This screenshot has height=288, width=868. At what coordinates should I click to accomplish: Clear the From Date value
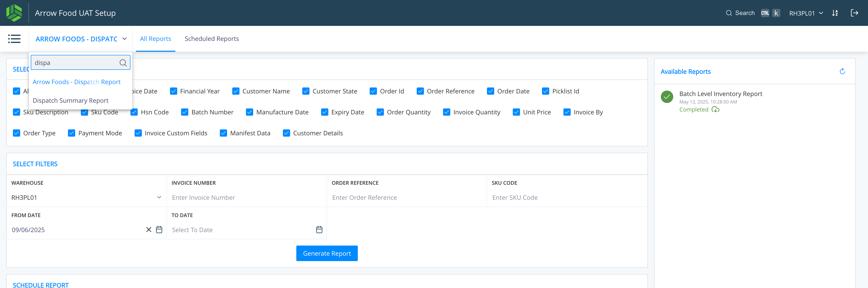pyautogui.click(x=149, y=230)
